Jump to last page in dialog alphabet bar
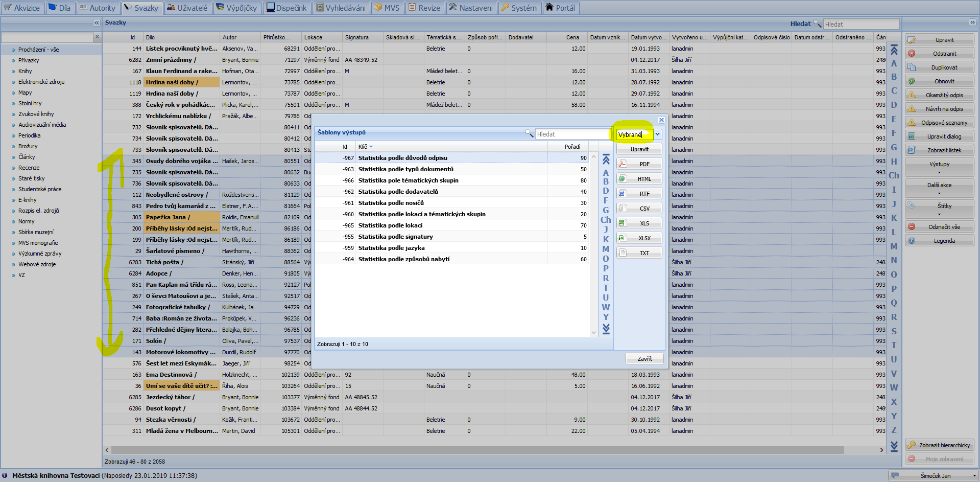This screenshot has width=980, height=482. 606,329
